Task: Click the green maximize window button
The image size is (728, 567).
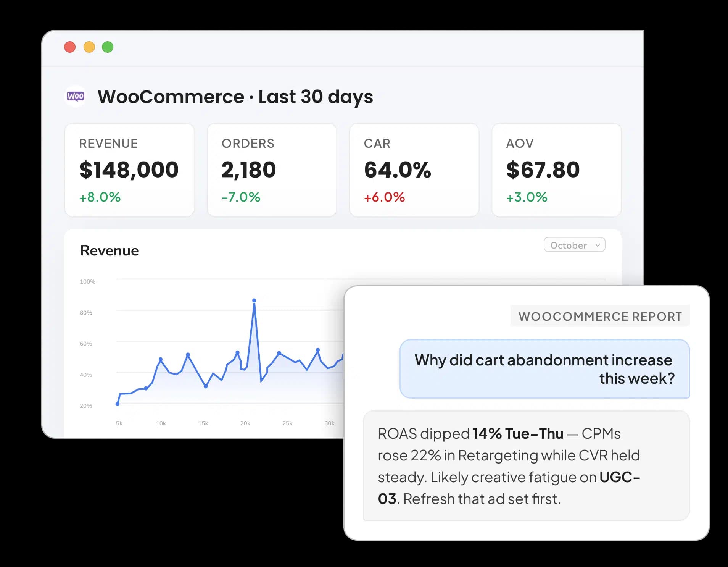Action: pos(108,47)
